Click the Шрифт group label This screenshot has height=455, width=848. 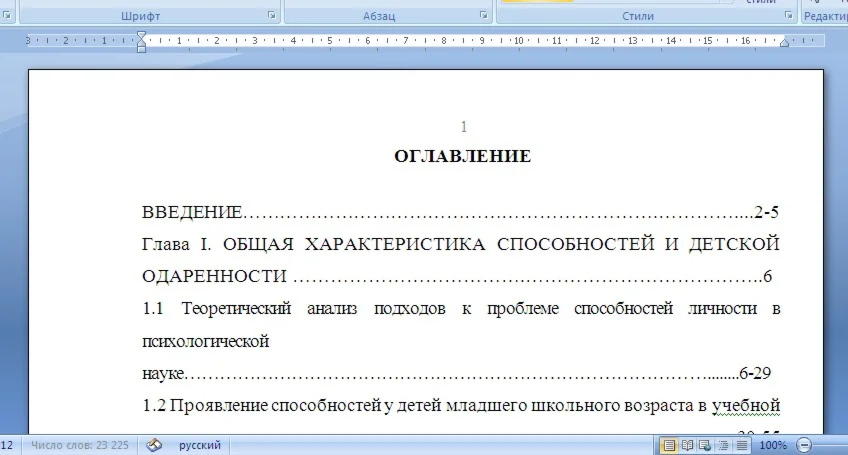tap(140, 16)
